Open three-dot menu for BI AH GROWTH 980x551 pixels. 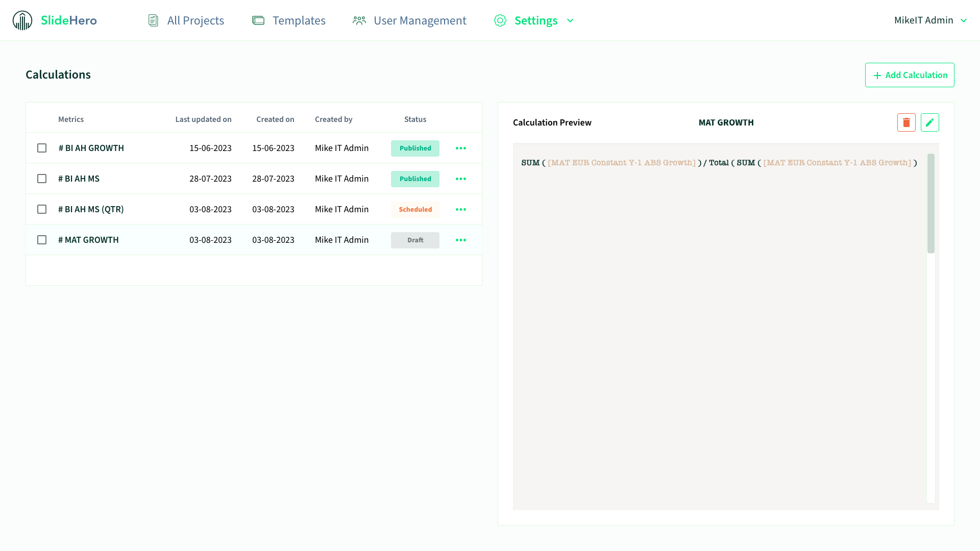click(460, 148)
